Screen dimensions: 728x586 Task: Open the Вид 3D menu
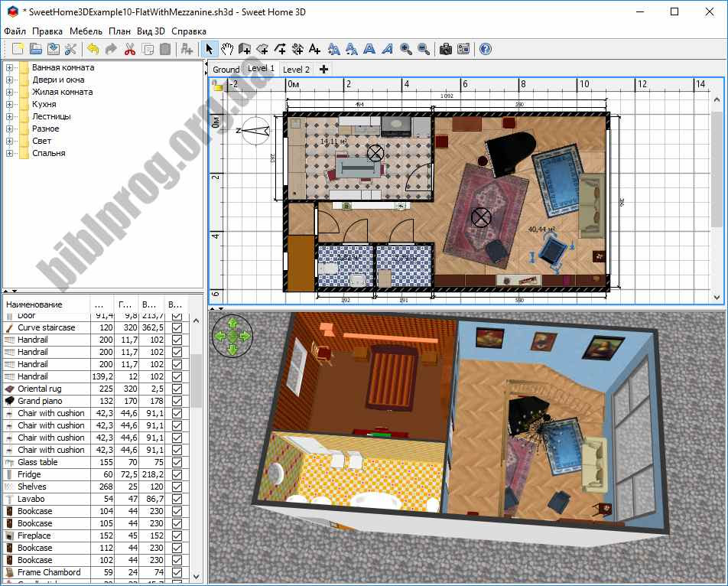pyautogui.click(x=151, y=31)
